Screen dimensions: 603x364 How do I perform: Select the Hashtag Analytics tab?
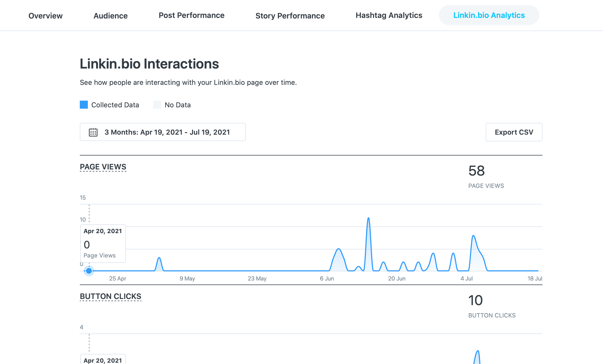pos(389,15)
